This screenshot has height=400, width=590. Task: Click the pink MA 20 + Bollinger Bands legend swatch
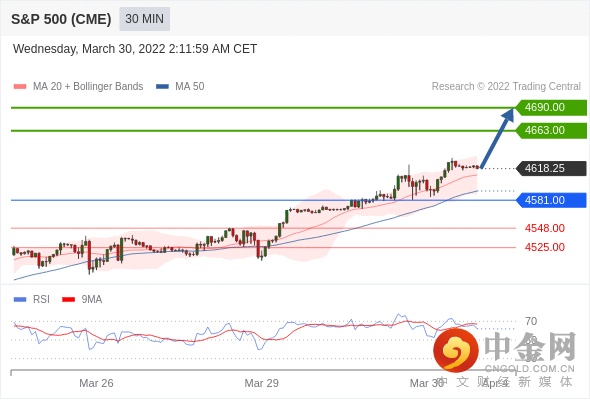coord(20,87)
